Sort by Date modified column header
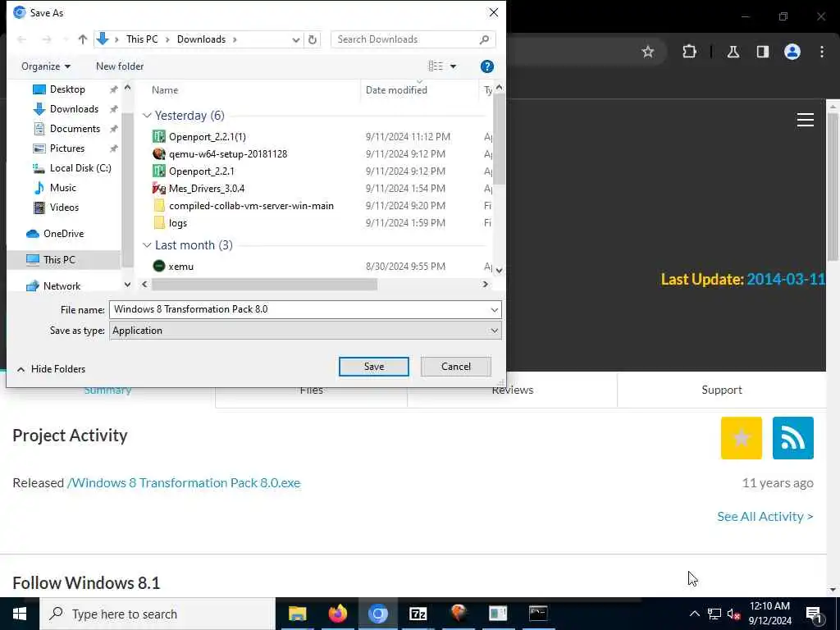Screen dimensions: 840x630 [x=396, y=90]
